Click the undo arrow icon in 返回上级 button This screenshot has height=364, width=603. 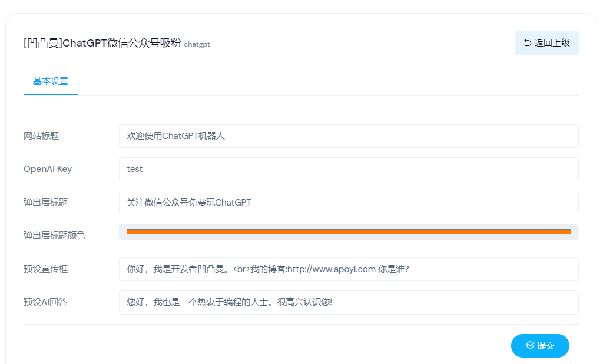(526, 42)
